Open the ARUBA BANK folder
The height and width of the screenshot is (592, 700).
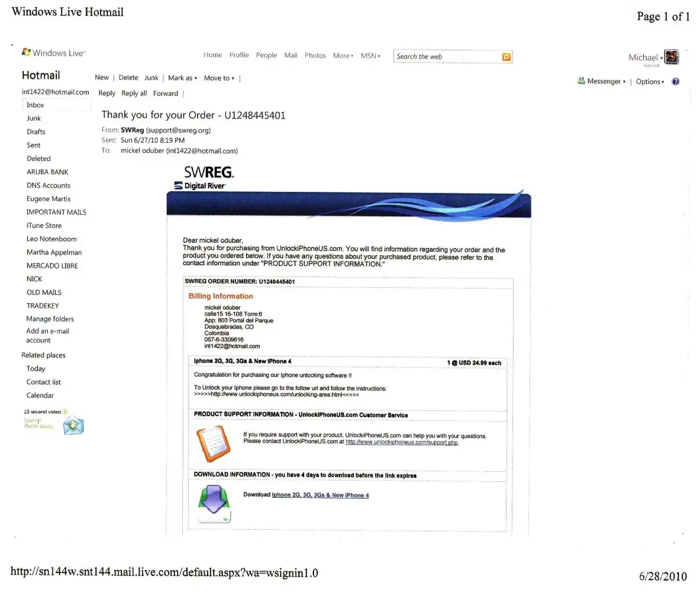(47, 172)
